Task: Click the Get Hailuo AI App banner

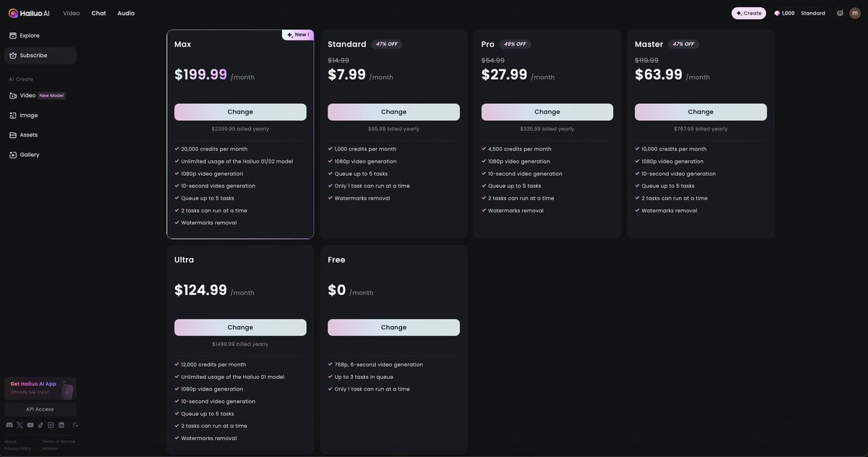Action: click(41, 388)
